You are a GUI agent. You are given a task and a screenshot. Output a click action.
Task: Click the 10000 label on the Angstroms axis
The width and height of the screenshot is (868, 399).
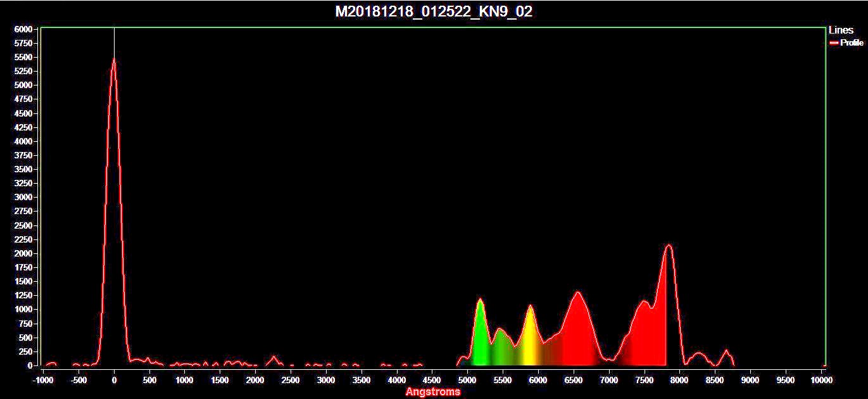pos(821,380)
